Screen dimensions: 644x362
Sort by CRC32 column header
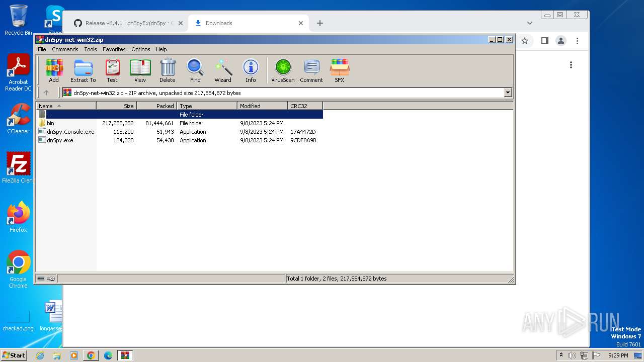coord(305,106)
